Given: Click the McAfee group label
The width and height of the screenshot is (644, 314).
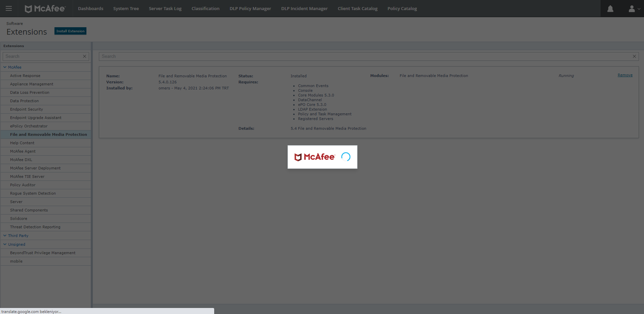Looking at the screenshot, I should point(14,67).
